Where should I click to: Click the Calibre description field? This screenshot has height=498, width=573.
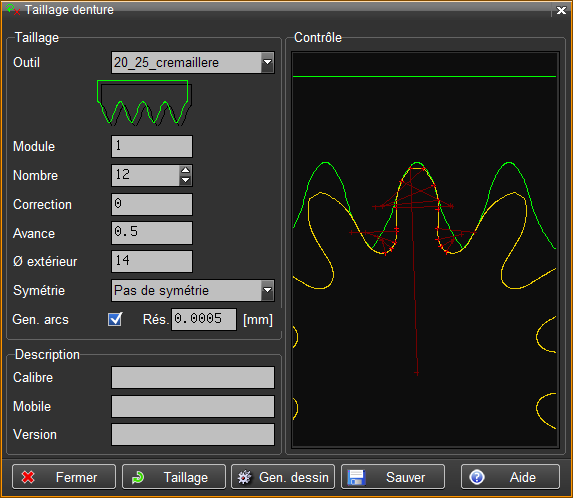click(193, 377)
